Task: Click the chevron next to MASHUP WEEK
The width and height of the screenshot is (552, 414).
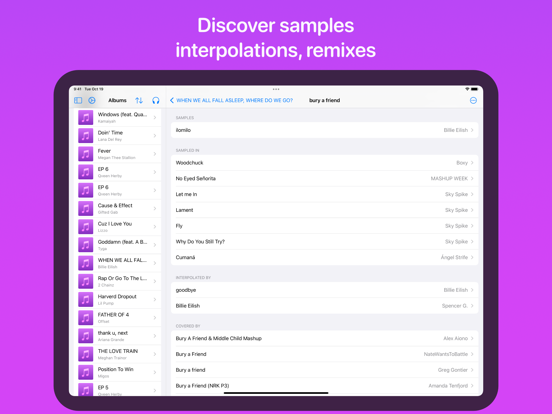Action: coord(472,178)
